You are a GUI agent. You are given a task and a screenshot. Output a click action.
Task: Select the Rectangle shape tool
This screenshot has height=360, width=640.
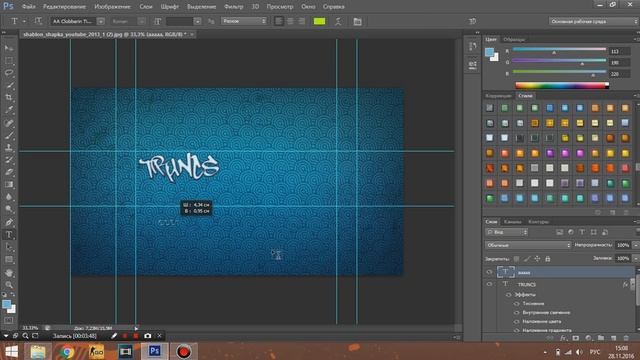click(x=9, y=260)
